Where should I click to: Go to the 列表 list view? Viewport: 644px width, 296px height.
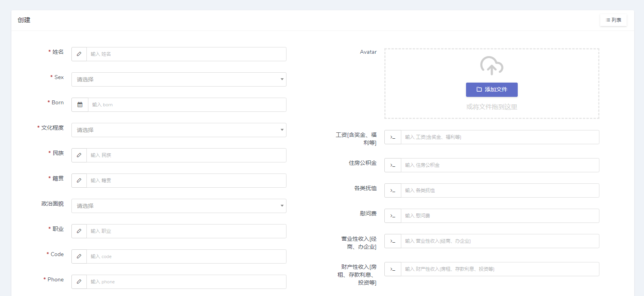point(613,20)
